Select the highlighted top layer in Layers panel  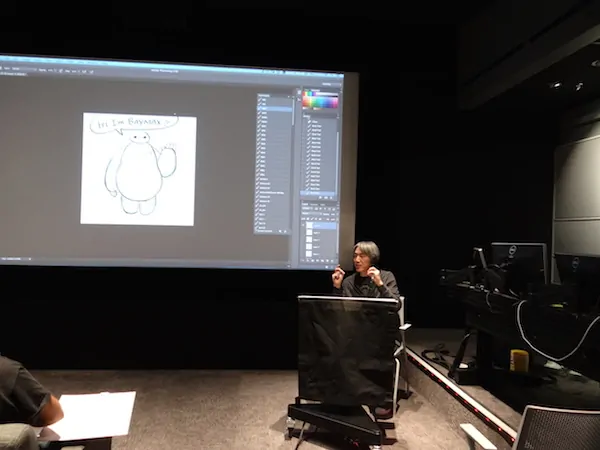(x=321, y=225)
